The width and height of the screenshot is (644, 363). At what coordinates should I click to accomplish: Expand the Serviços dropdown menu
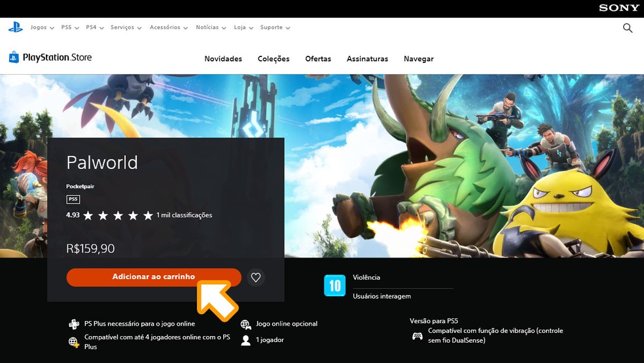click(126, 27)
